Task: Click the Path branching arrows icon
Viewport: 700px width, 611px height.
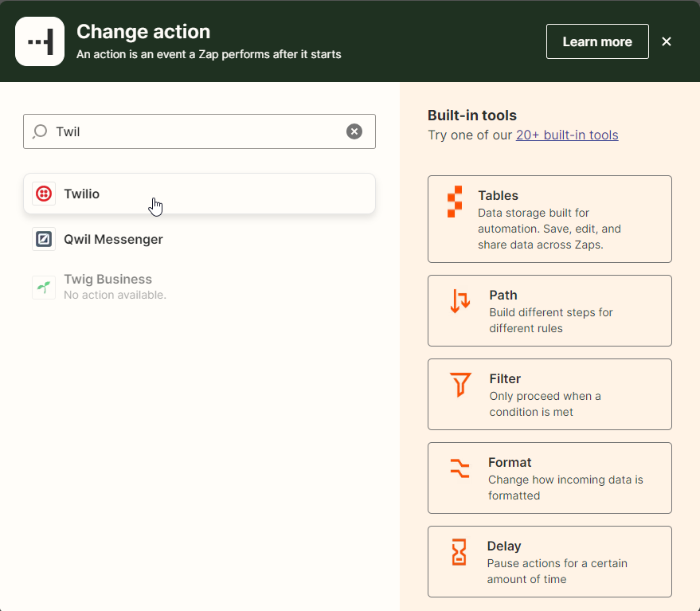Action: pyautogui.click(x=460, y=301)
